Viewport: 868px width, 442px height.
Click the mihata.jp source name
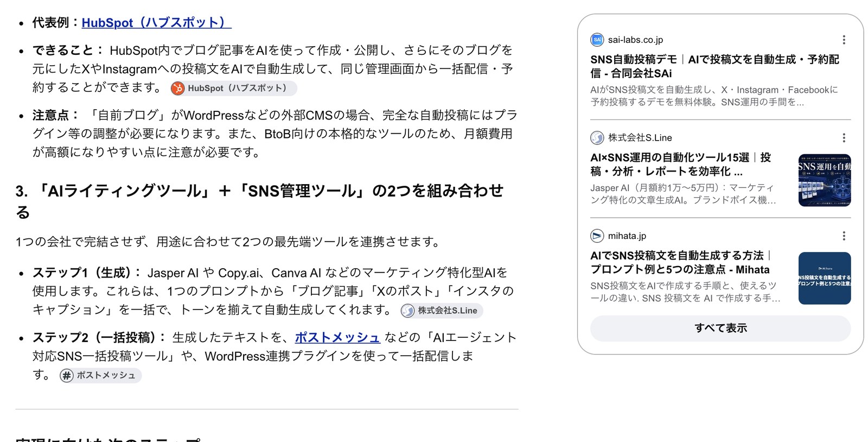click(627, 236)
